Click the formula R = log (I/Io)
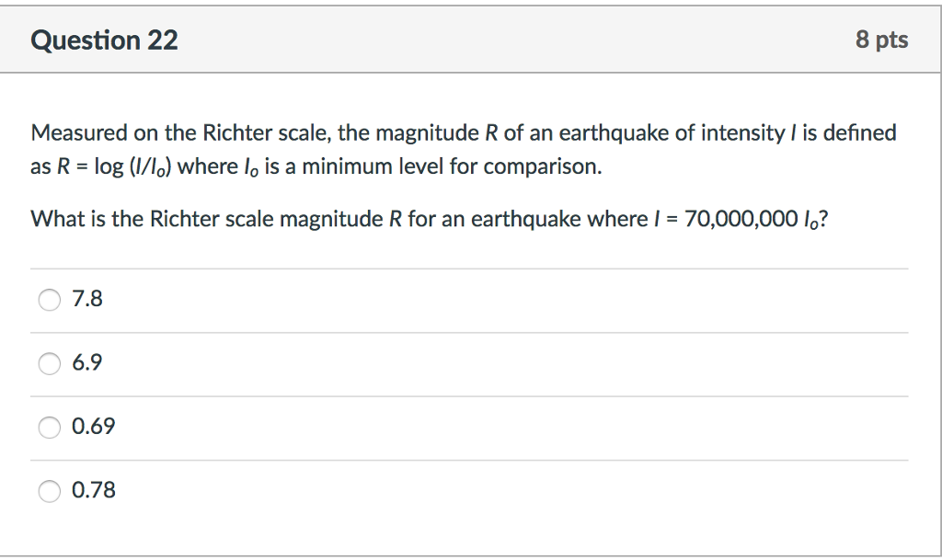 click(x=119, y=166)
